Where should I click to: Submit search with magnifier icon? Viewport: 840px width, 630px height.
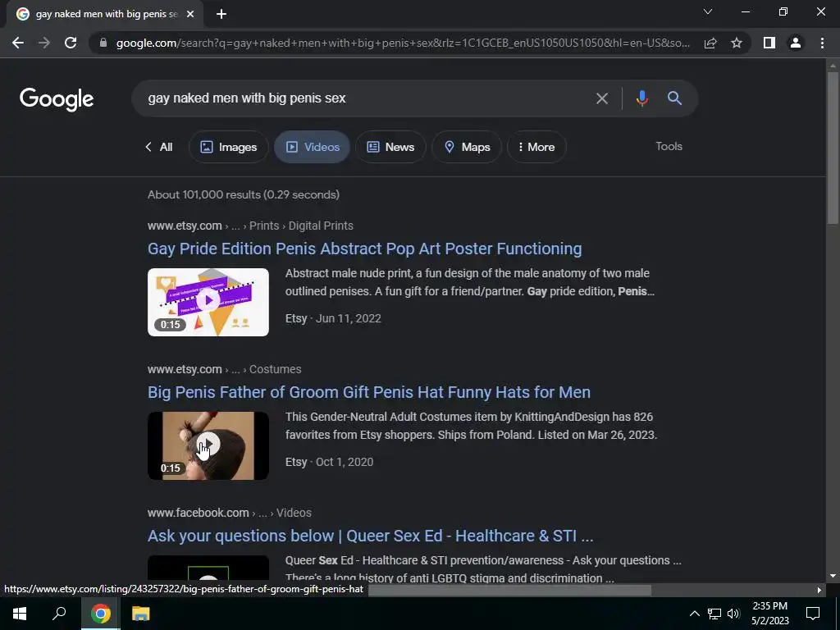point(674,98)
